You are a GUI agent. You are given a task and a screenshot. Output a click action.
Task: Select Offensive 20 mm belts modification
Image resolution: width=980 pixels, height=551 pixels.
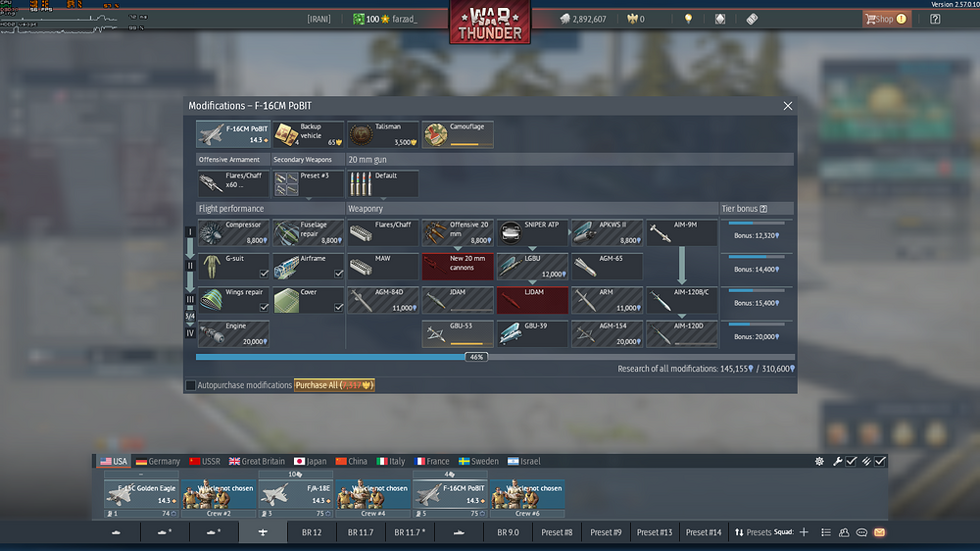point(458,232)
